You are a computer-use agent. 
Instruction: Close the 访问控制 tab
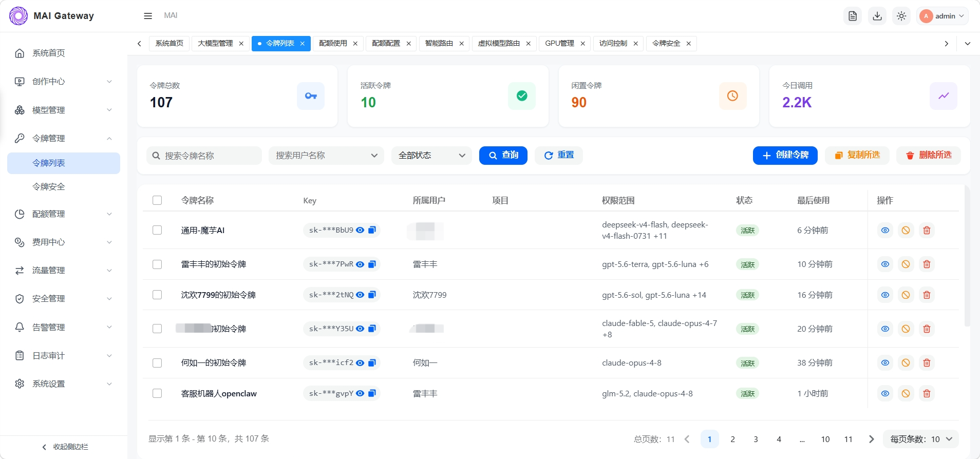point(635,44)
